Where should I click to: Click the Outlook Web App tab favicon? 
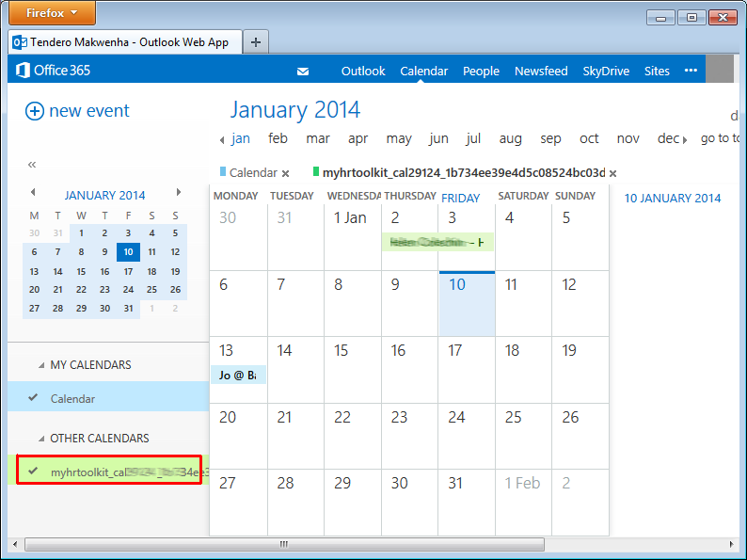[20, 42]
